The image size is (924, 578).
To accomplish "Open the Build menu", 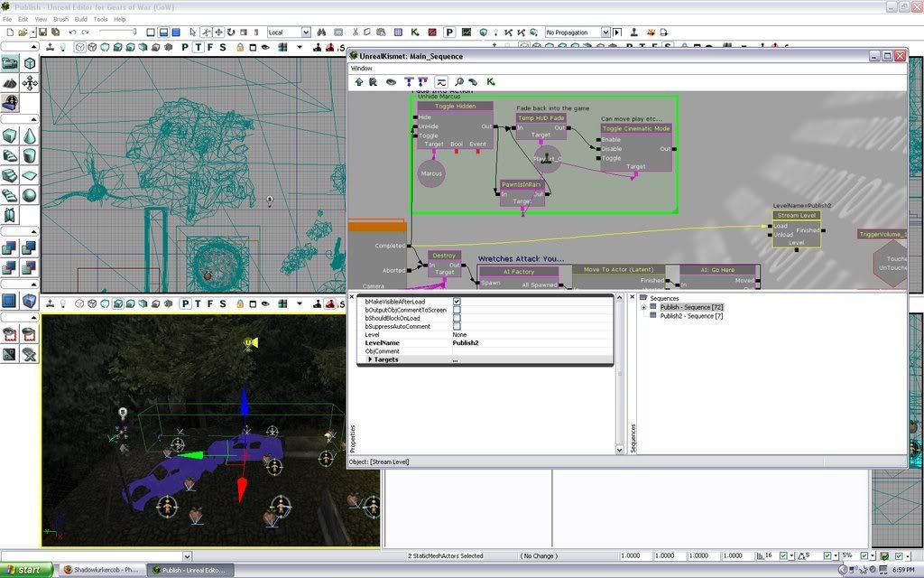I will click(x=80, y=19).
